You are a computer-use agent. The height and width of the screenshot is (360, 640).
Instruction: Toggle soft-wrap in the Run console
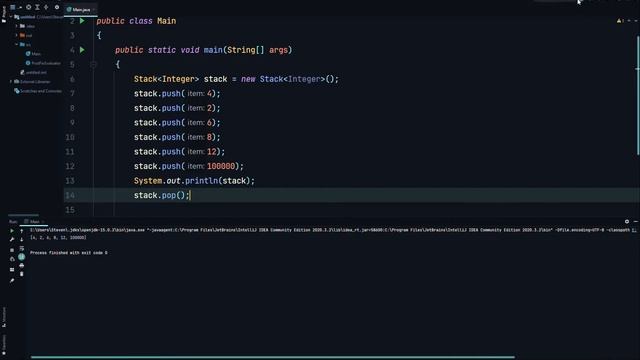pyautogui.click(x=22, y=248)
